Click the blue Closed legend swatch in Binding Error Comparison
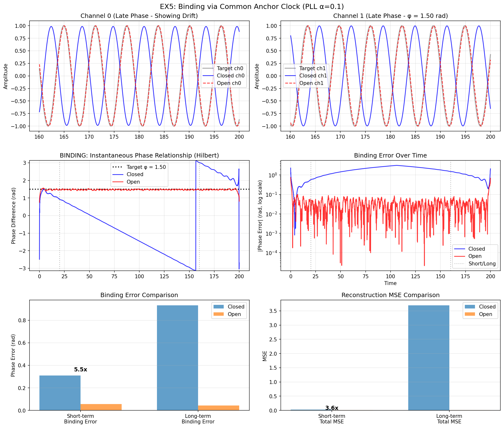Screen dimensions: 504x428 pos(218,307)
